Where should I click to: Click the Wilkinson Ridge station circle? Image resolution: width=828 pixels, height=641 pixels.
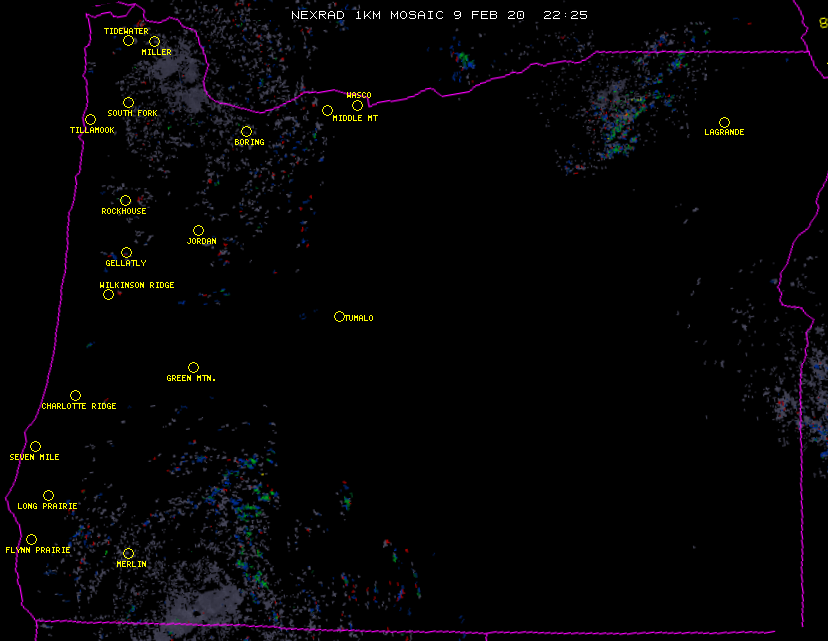108,294
